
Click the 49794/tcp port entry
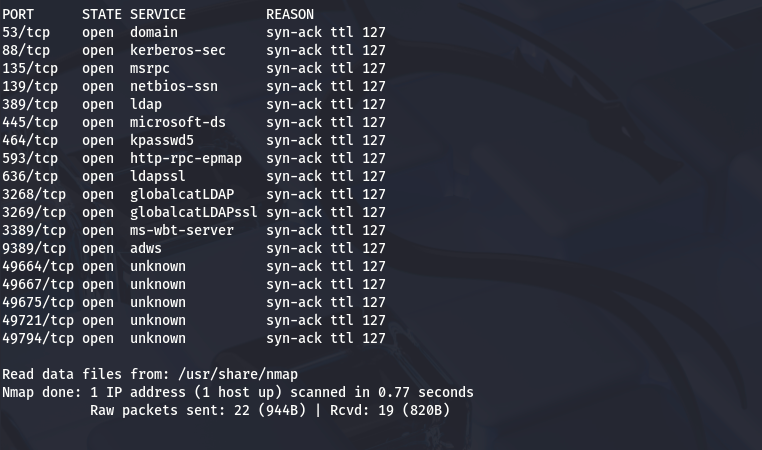point(38,338)
